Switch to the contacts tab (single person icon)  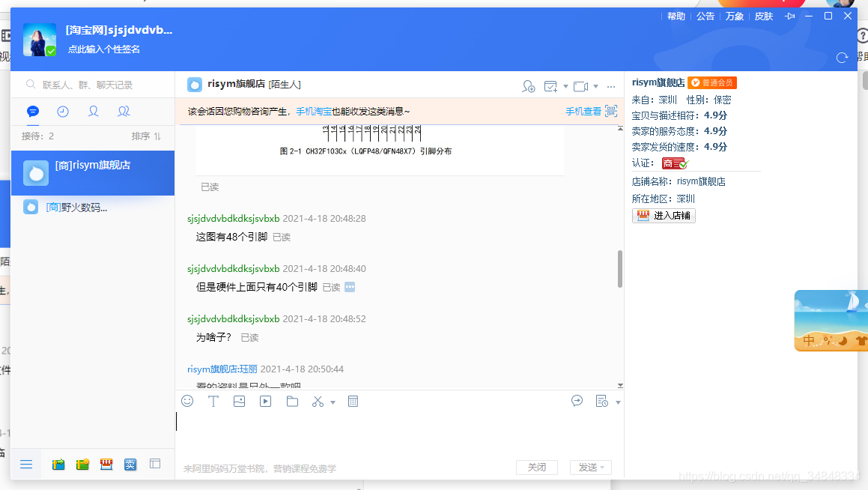94,112
